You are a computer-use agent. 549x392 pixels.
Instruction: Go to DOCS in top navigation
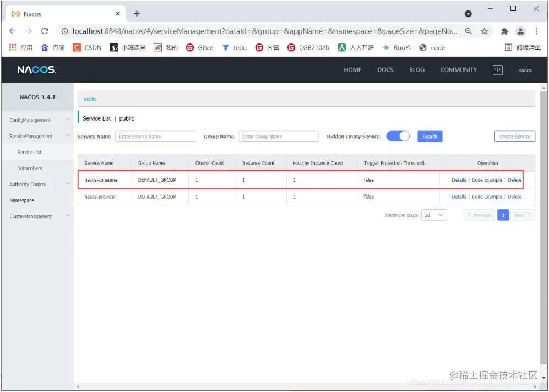click(385, 70)
